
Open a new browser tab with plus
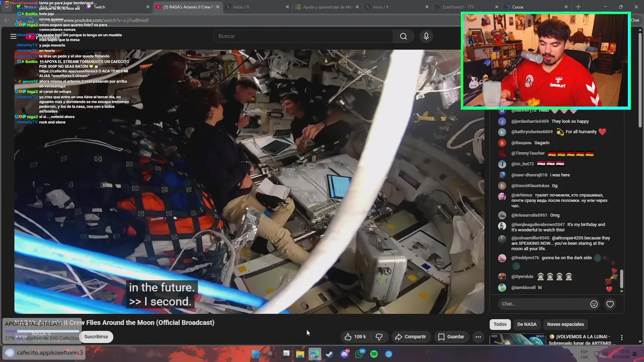pyautogui.click(x=578, y=7)
